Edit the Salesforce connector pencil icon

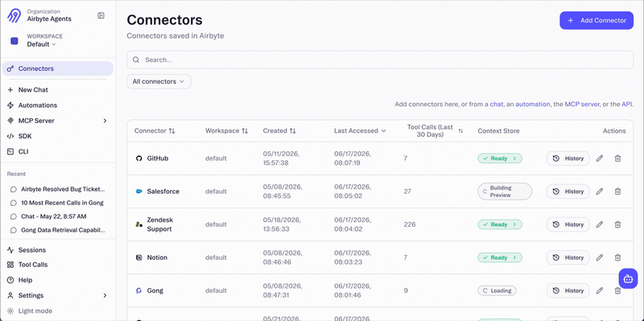(x=600, y=191)
